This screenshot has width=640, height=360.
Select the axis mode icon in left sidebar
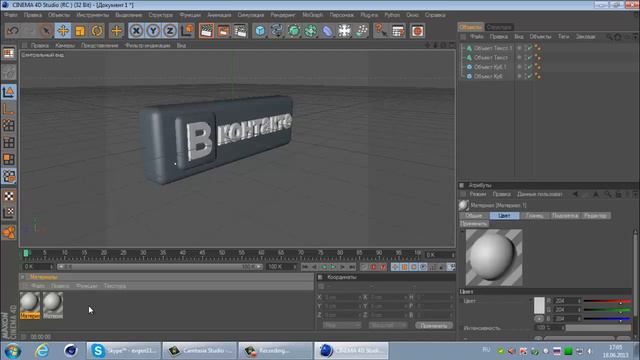coord(9,109)
